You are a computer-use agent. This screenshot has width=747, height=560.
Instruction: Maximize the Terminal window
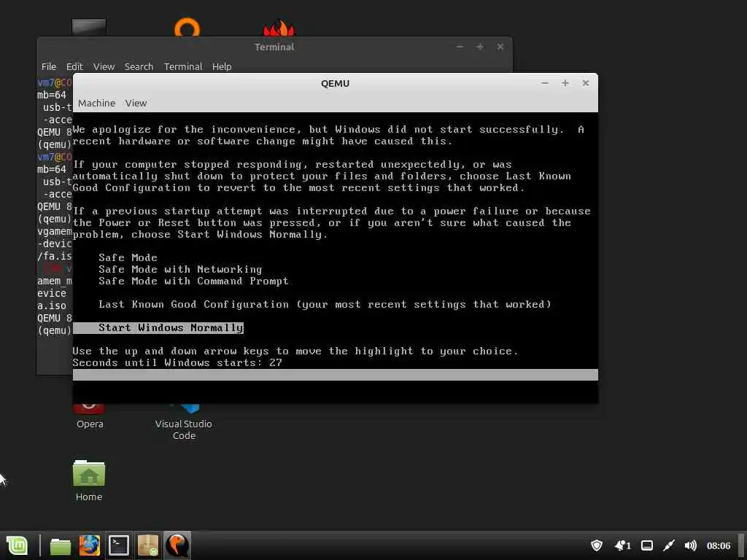(x=480, y=47)
